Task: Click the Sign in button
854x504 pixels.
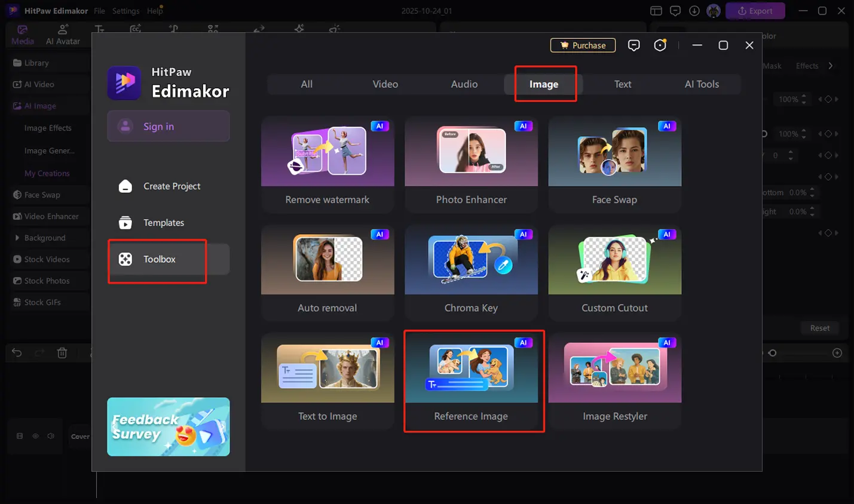Action: tap(168, 126)
